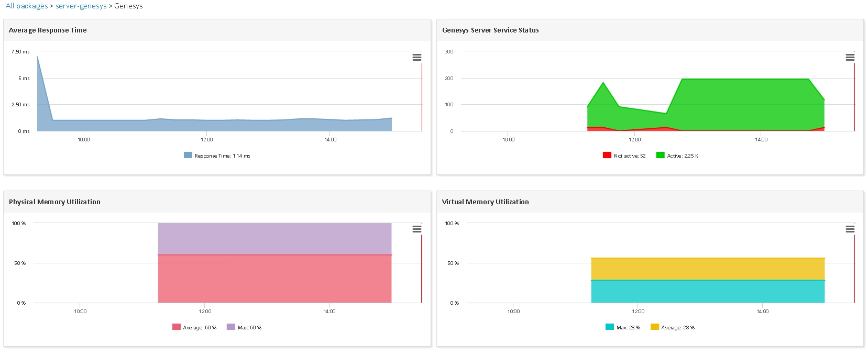This screenshot has height=355, width=868.
Task: Open Genesys Server Service Status chart menu
Action: [x=850, y=58]
